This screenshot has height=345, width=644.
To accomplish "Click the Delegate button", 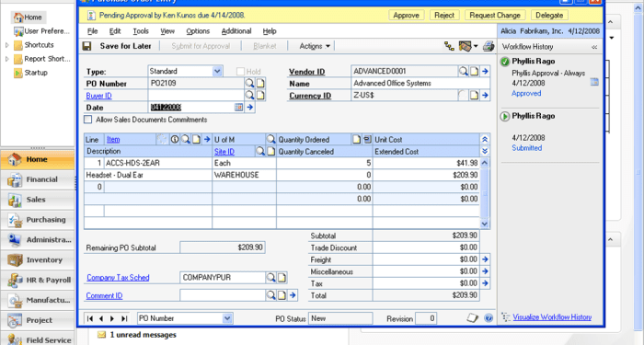I will [x=549, y=16].
